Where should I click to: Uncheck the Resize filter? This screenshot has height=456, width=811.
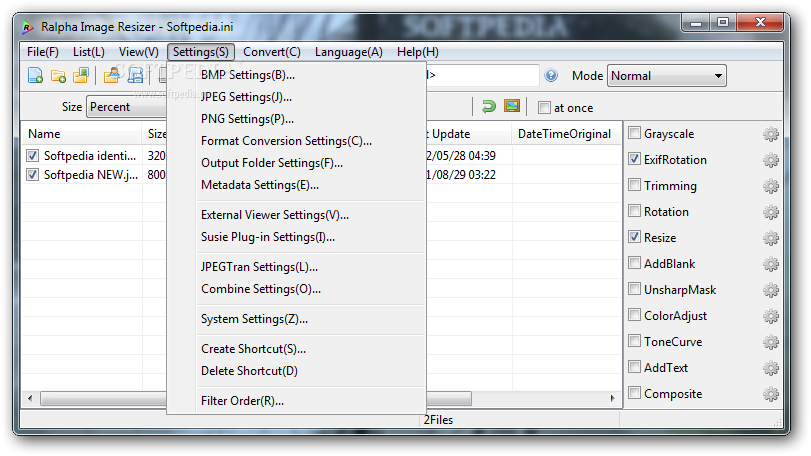point(634,237)
